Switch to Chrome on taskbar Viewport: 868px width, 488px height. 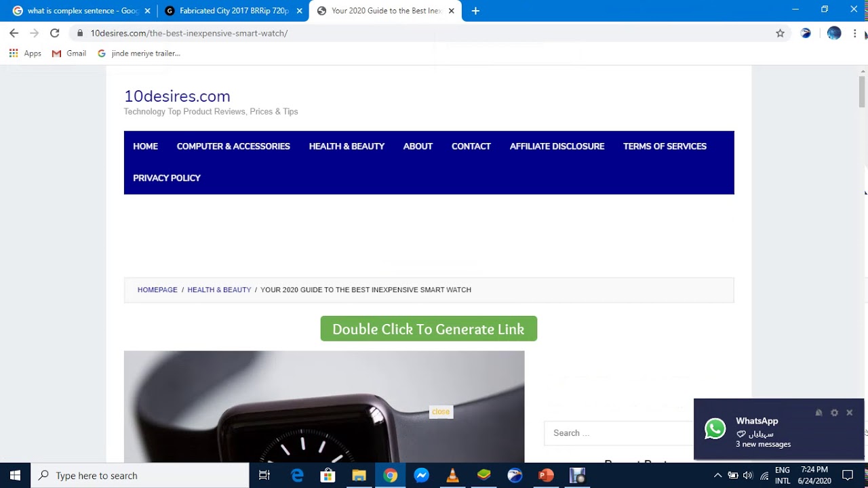tap(391, 476)
